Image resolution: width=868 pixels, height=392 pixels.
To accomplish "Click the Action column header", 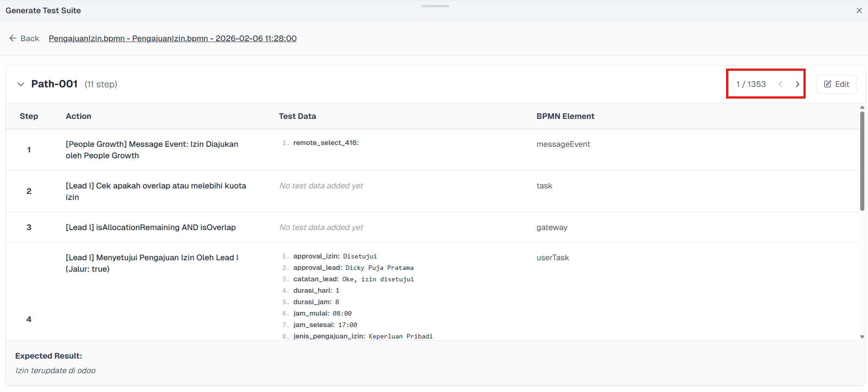I will click(x=78, y=116).
